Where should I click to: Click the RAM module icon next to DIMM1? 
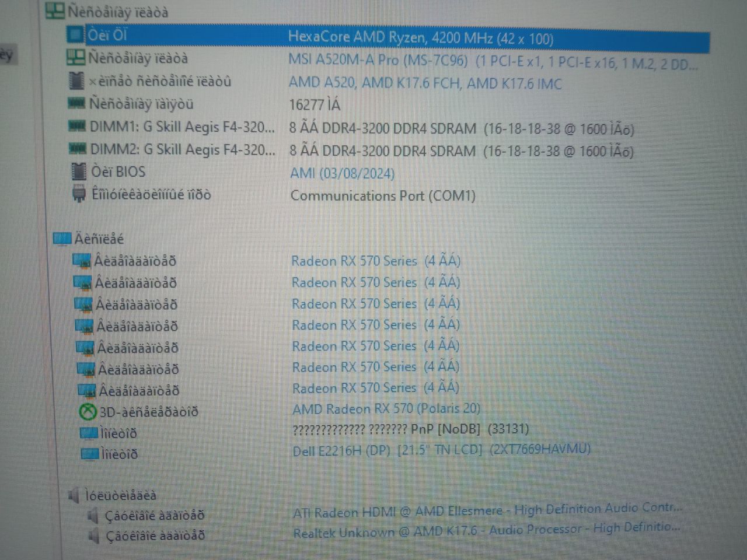tap(77, 126)
